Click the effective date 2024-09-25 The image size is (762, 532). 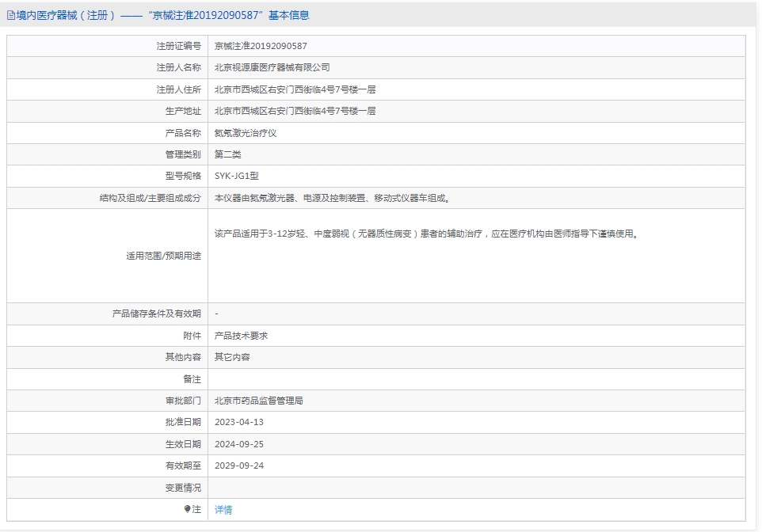[239, 444]
